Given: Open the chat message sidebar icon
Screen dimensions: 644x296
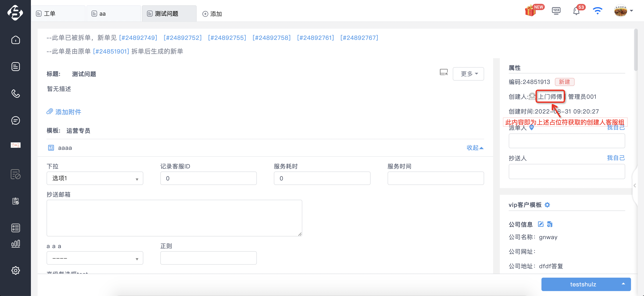Looking at the screenshot, I should (15, 120).
